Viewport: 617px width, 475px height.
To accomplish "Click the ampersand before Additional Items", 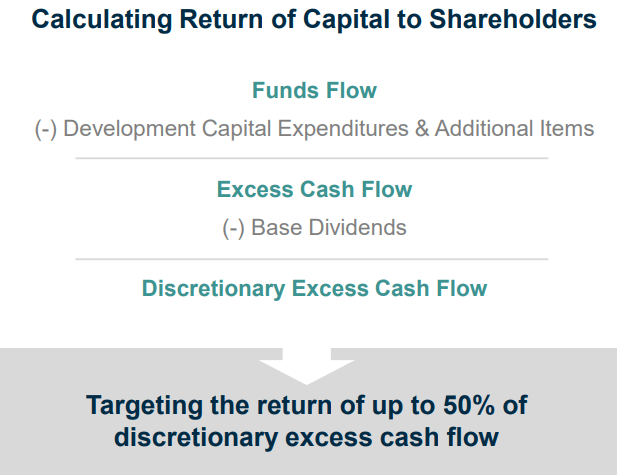I will pyautogui.click(x=422, y=129).
